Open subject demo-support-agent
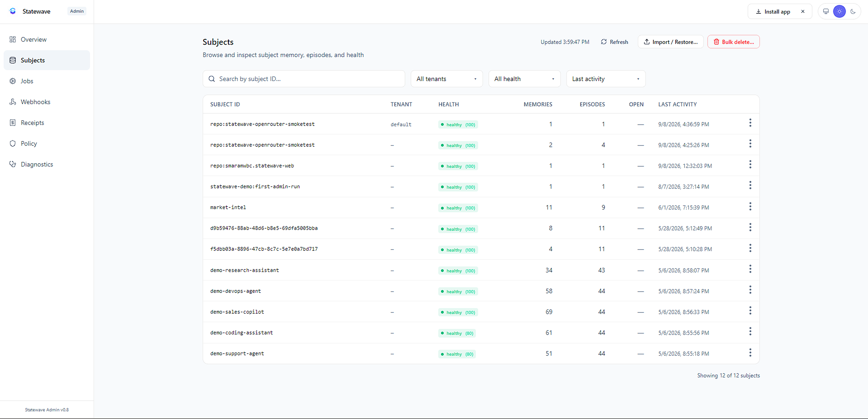This screenshot has height=419, width=868. coord(237,354)
